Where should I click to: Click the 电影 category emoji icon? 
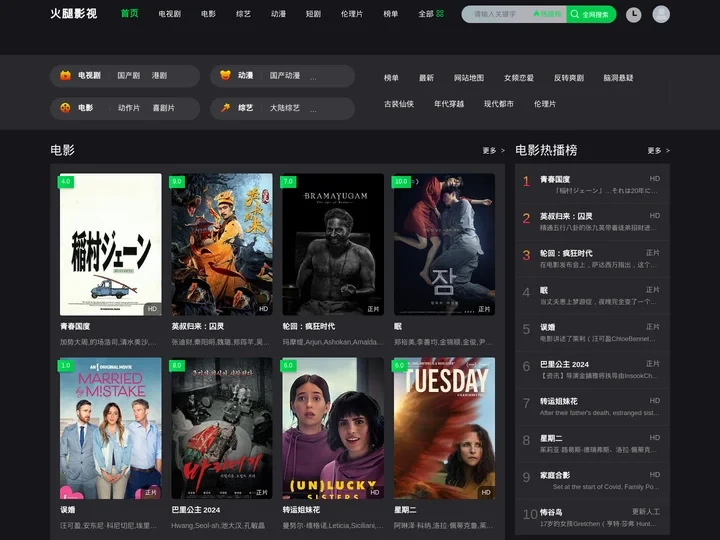point(65,108)
